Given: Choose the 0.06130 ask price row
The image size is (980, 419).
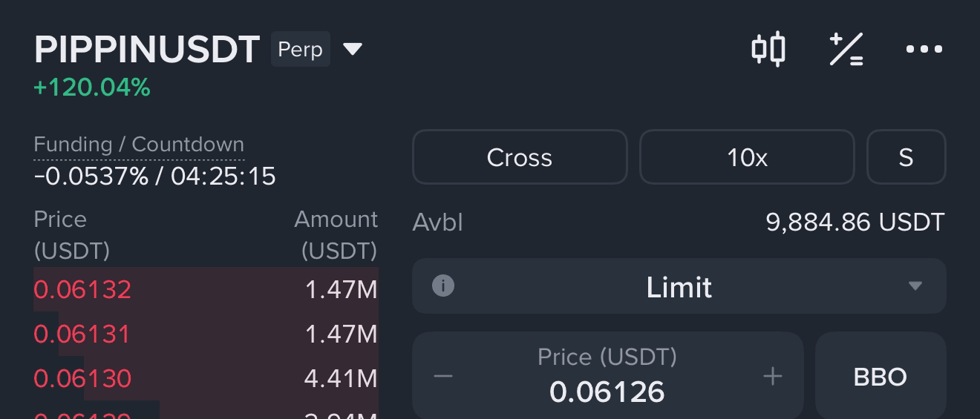Looking at the screenshot, I should click(x=206, y=378).
